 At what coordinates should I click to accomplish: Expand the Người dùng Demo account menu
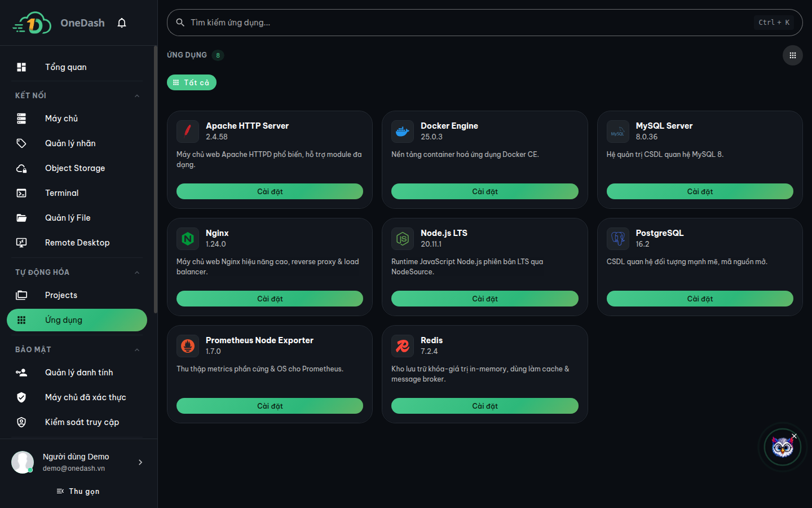tap(140, 462)
